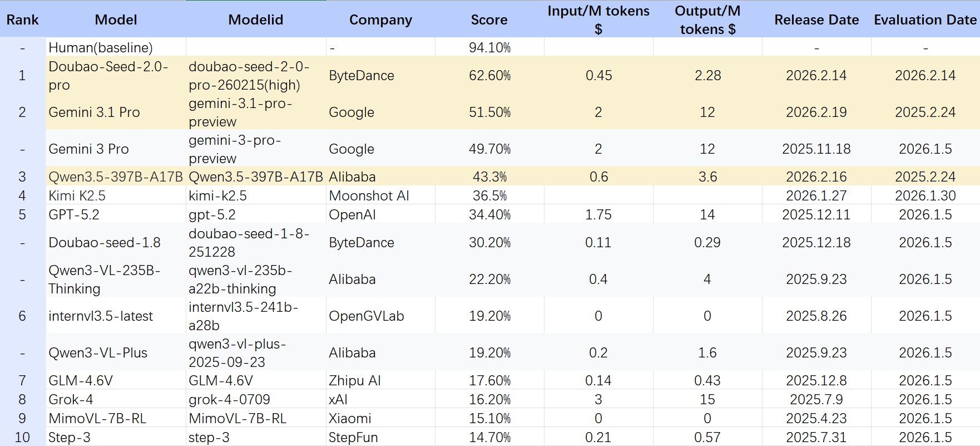Click the Model column header
Viewport: 980px width, 446px height.
(x=116, y=20)
